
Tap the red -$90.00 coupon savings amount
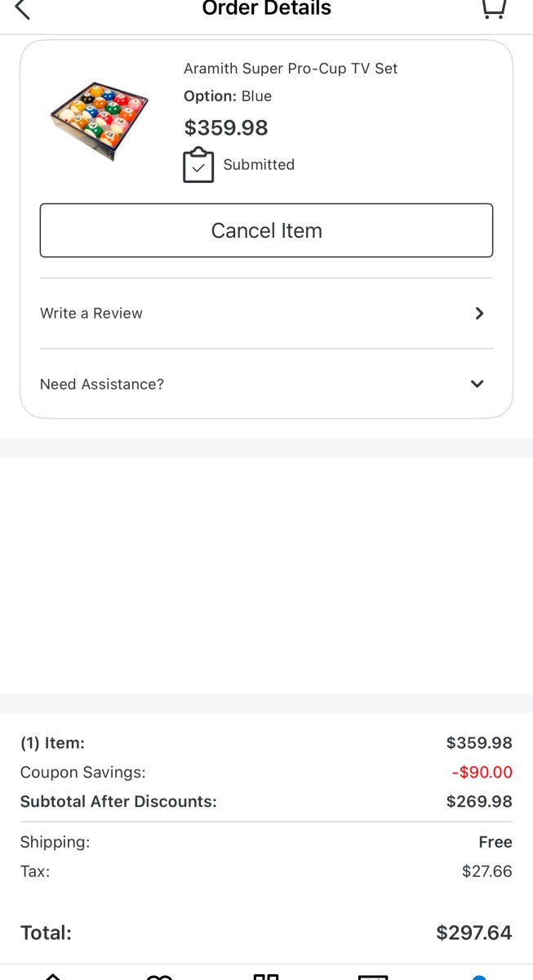click(482, 773)
